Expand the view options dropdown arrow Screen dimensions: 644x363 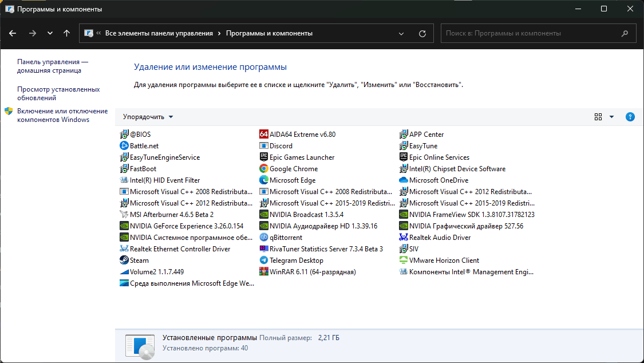tap(611, 117)
